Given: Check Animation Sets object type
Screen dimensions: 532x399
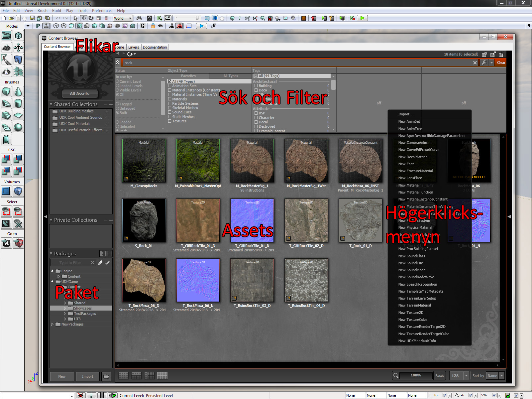Looking at the screenshot, I should [x=170, y=86].
